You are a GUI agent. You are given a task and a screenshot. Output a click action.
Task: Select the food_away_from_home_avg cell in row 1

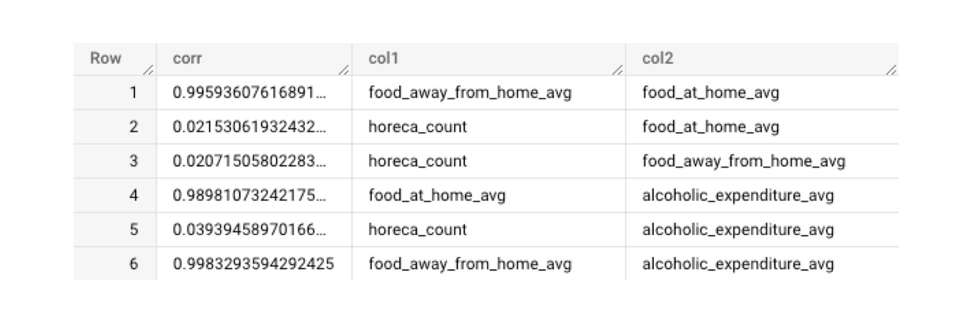[470, 93]
